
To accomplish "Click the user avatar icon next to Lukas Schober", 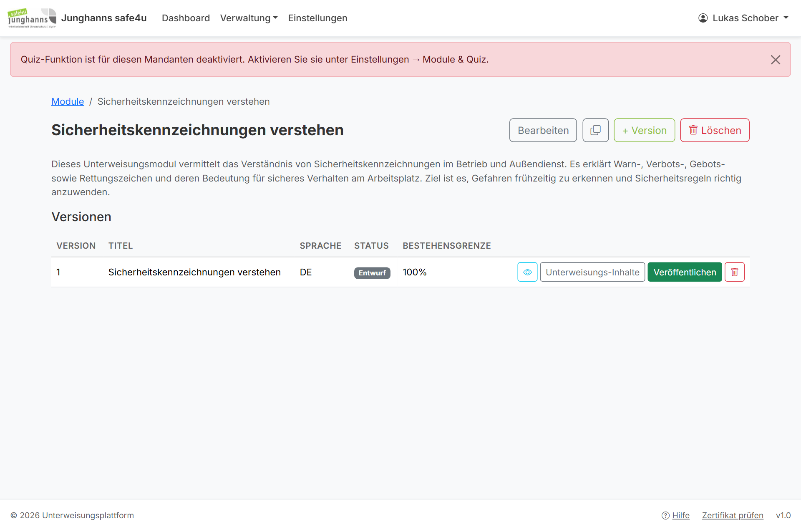I will (703, 18).
